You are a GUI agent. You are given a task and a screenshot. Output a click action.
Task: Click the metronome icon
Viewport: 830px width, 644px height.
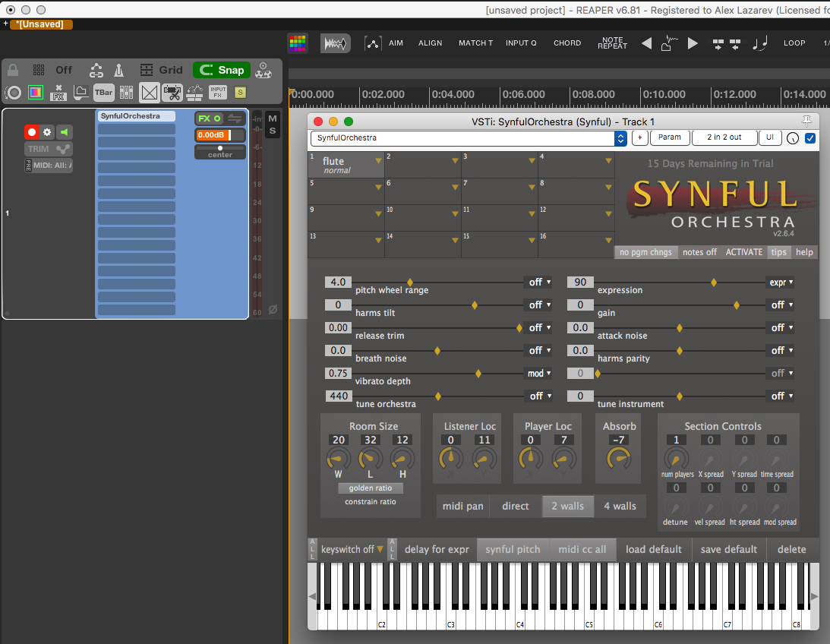point(119,70)
